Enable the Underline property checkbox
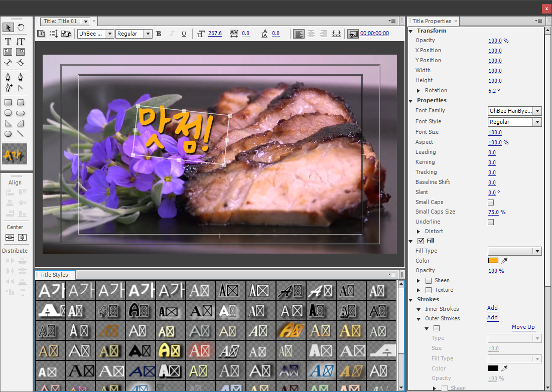The image size is (552, 392). [x=491, y=222]
